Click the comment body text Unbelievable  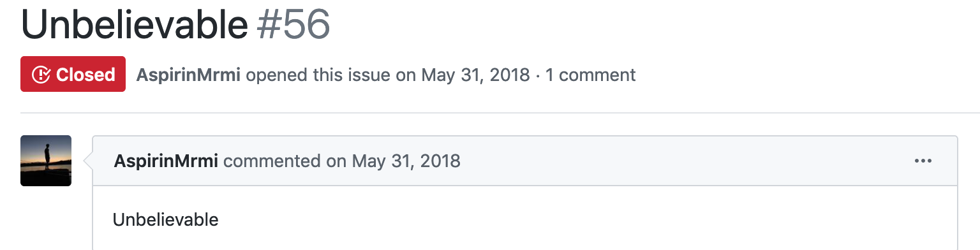[166, 220]
